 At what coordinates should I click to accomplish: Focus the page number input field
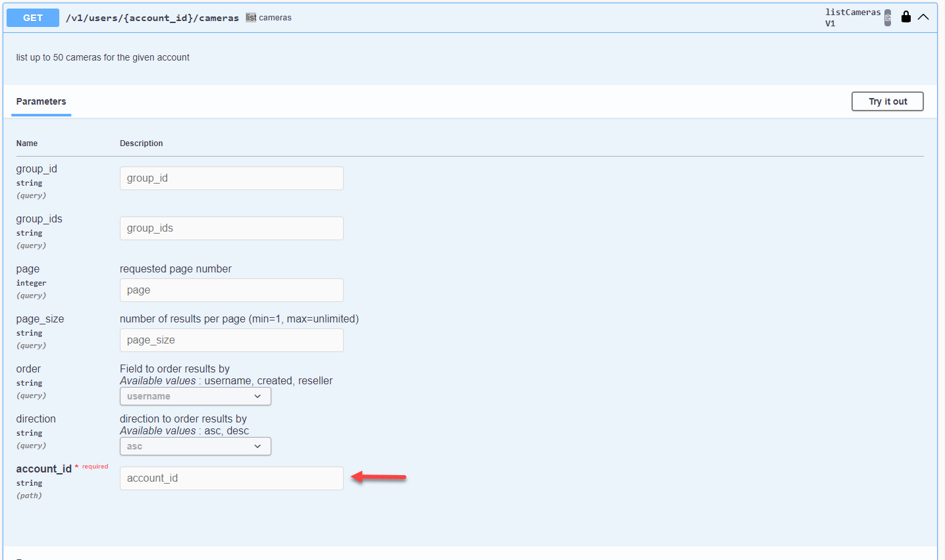pyautogui.click(x=231, y=290)
